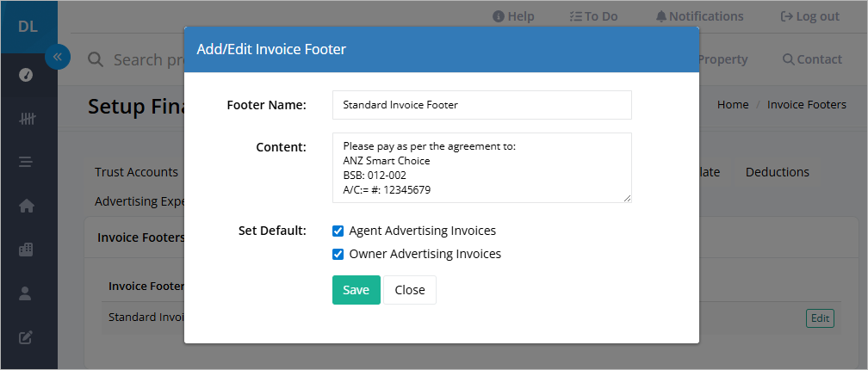
Task: Click Edit for Standard Invoice footer row
Action: [x=820, y=318]
